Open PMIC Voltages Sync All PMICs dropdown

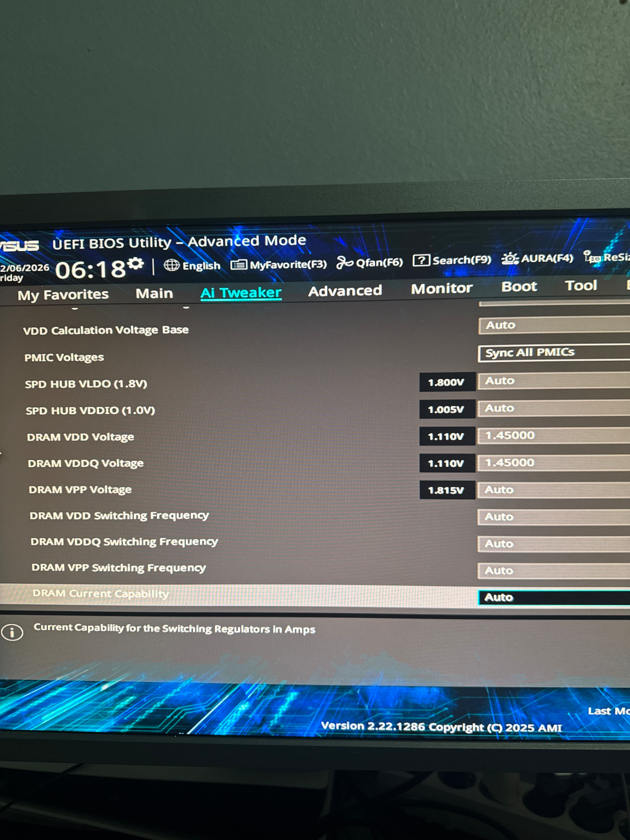tap(554, 353)
